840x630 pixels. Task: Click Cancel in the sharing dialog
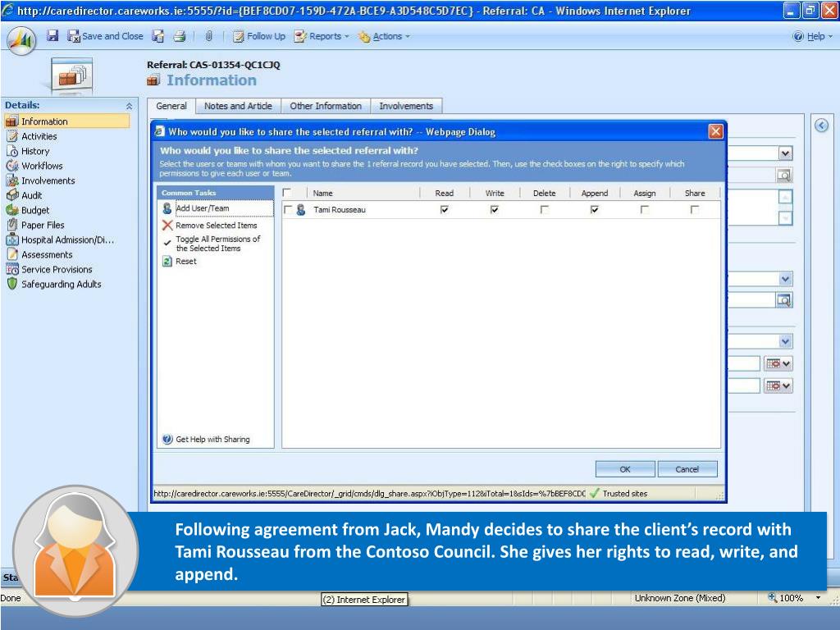[x=687, y=469]
